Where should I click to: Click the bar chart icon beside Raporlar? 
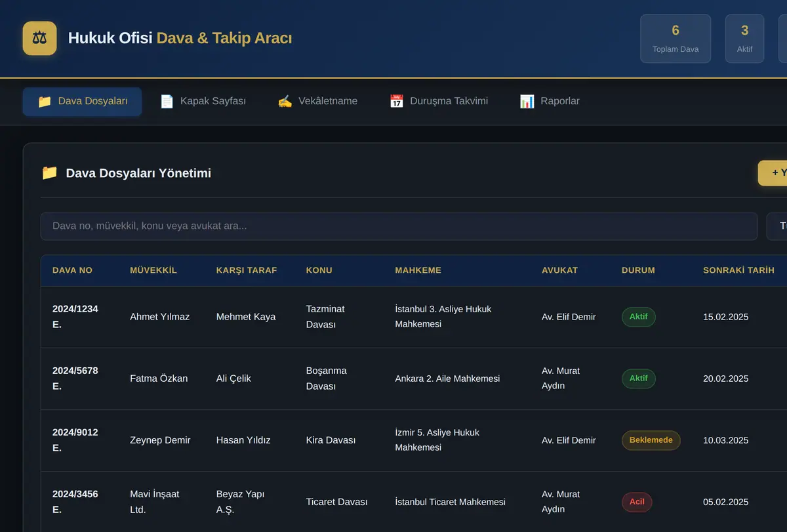click(527, 102)
